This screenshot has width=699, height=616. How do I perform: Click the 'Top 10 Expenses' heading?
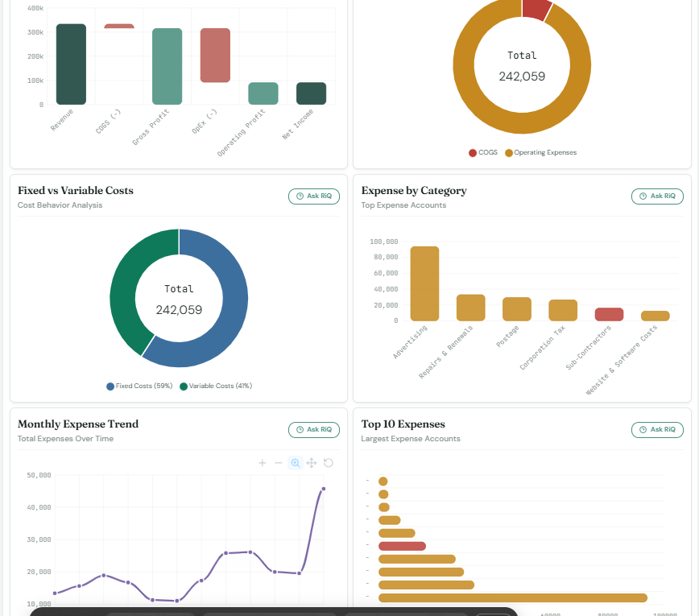(x=403, y=424)
